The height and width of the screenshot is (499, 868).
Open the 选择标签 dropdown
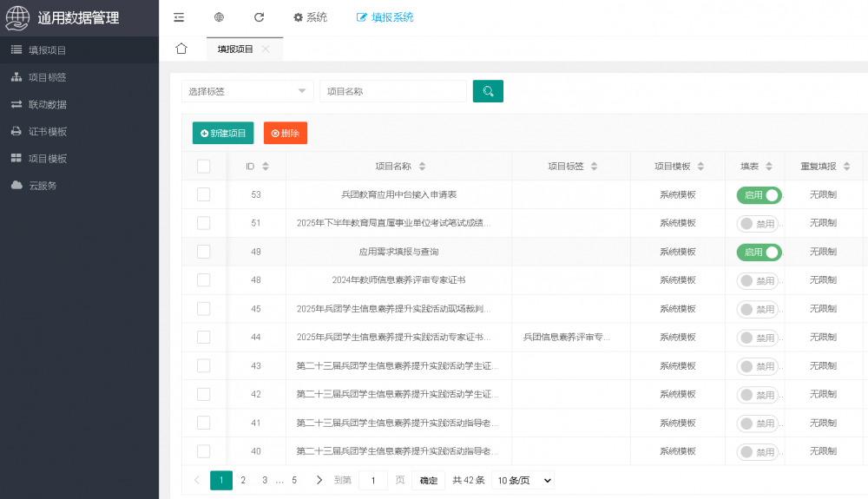tap(247, 91)
